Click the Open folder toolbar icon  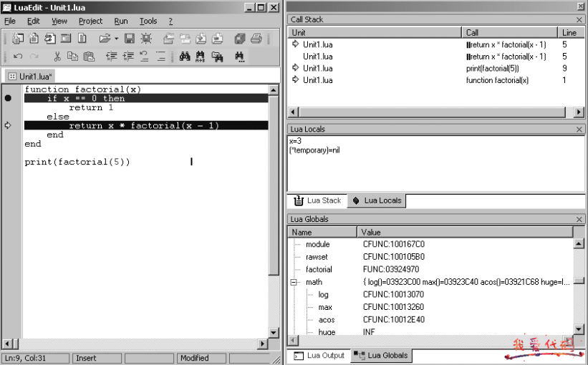(x=105, y=38)
